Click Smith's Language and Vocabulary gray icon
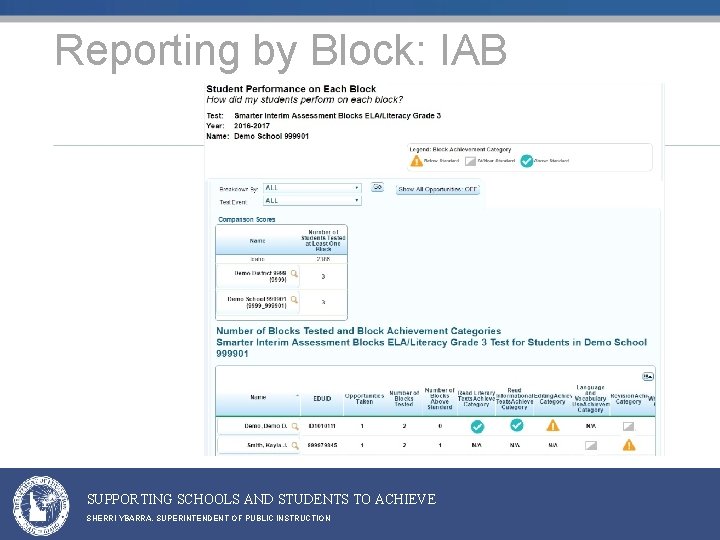 point(591,445)
